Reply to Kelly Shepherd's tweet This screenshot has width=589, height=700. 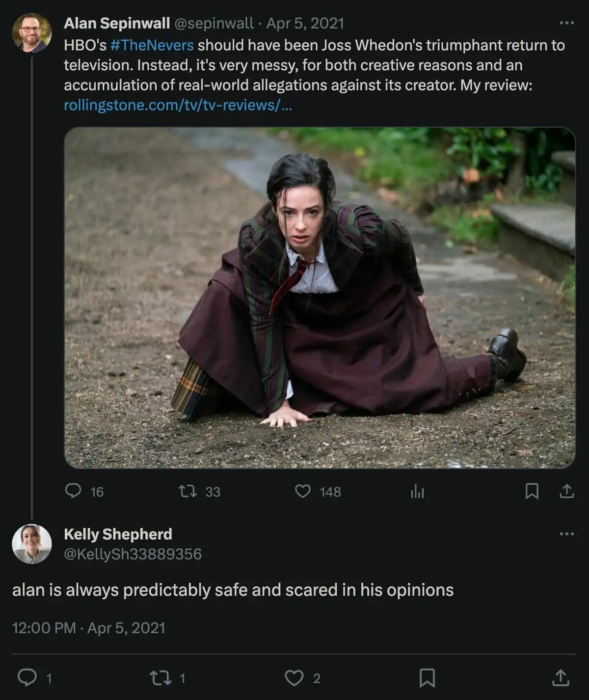click(27, 677)
